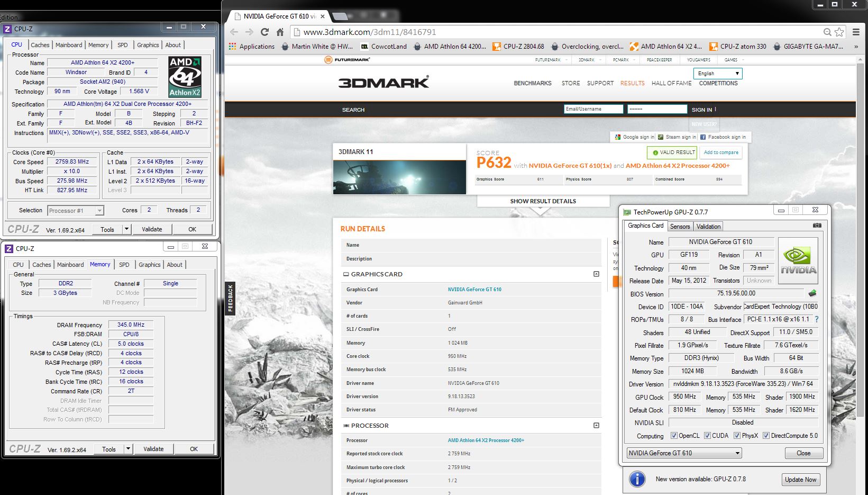
Task: Take a GPU-Z screenshot with camera icon
Action: point(817,226)
